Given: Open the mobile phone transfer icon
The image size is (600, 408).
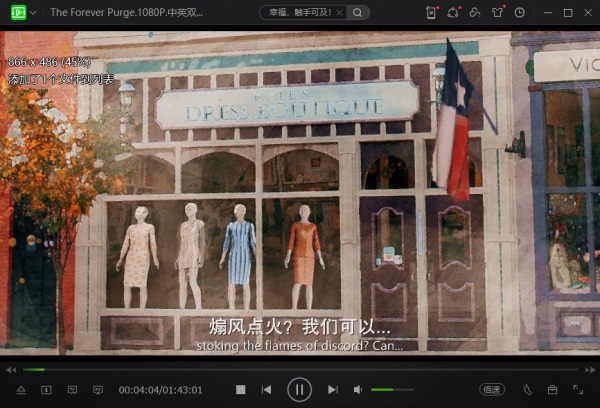Looking at the screenshot, I should point(431,13).
